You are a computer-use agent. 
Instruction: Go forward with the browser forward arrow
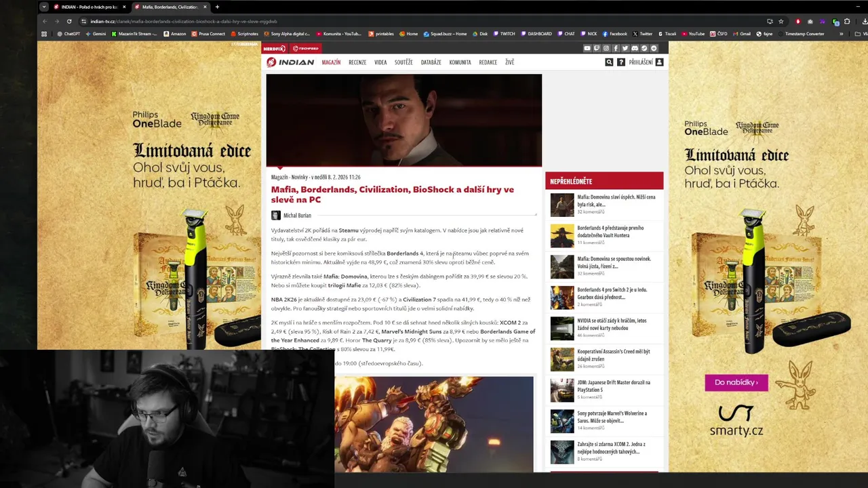click(x=56, y=21)
